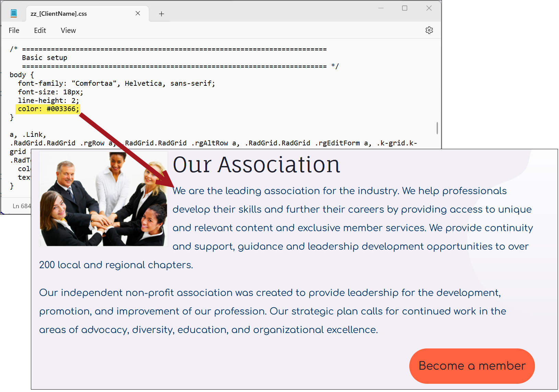Viewport: 559px width, 392px height.
Task: Open Notepad settings gear icon
Action: coord(429,30)
